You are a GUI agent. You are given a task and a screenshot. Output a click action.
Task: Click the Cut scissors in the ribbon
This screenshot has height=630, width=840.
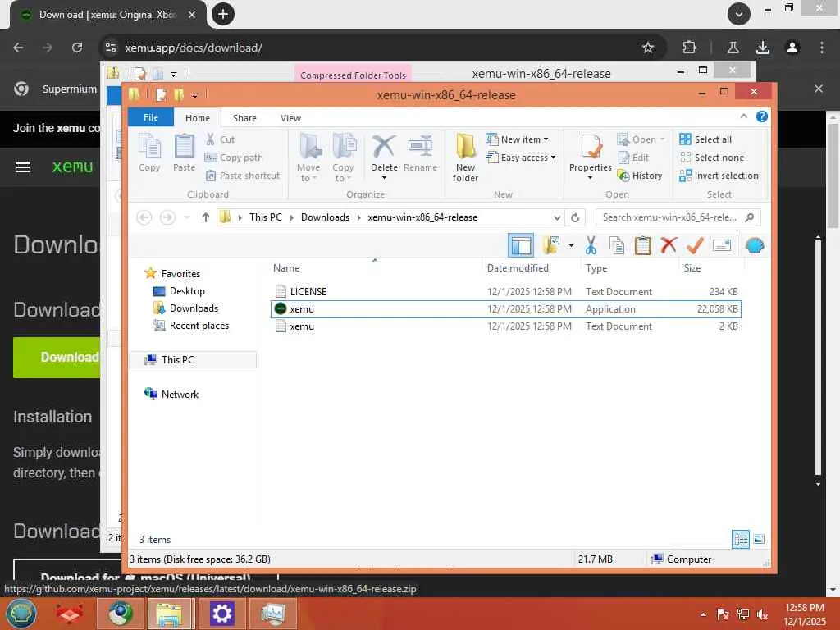point(220,139)
